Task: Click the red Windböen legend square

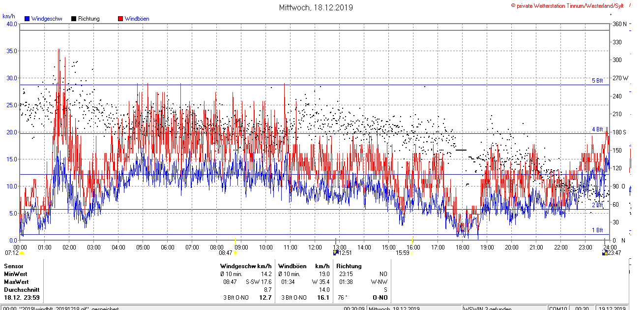Action: point(120,19)
